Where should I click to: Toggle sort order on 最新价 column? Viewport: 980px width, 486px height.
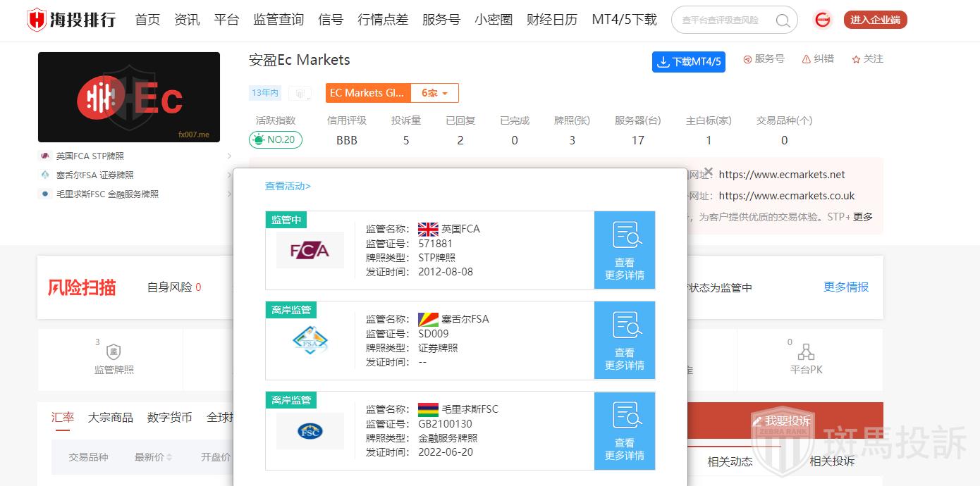coord(169,457)
